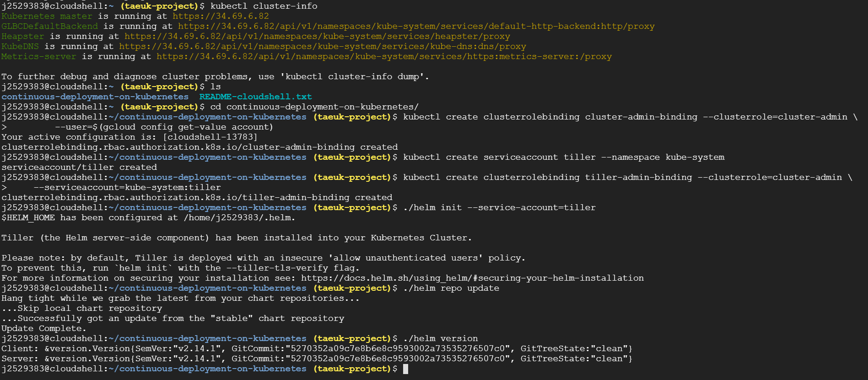Click '$HELM_HOME has been configured' line
868x380 pixels.
point(148,217)
